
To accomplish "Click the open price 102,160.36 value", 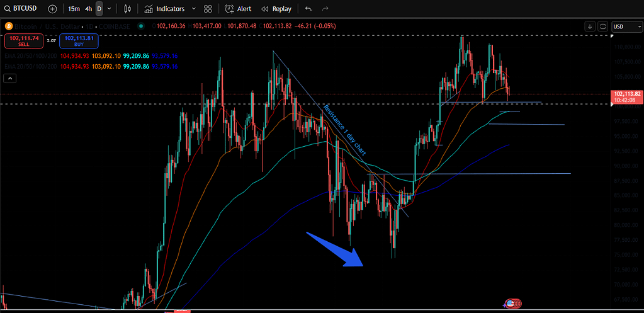I will [171, 26].
